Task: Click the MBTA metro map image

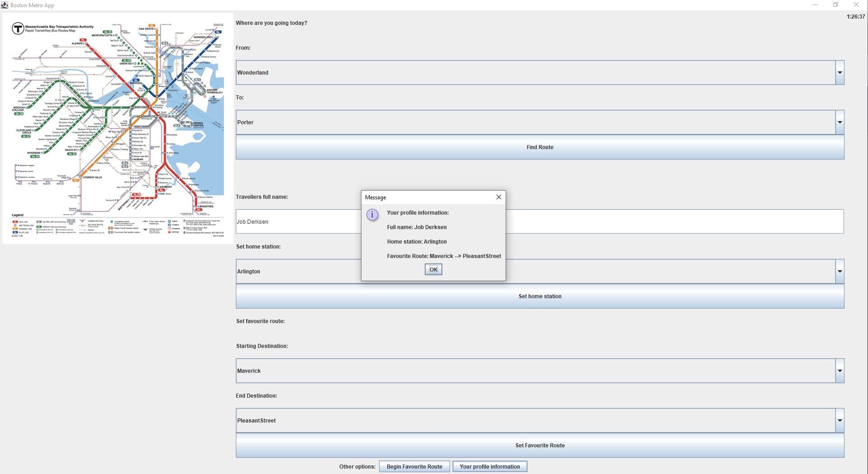Action: [117, 128]
